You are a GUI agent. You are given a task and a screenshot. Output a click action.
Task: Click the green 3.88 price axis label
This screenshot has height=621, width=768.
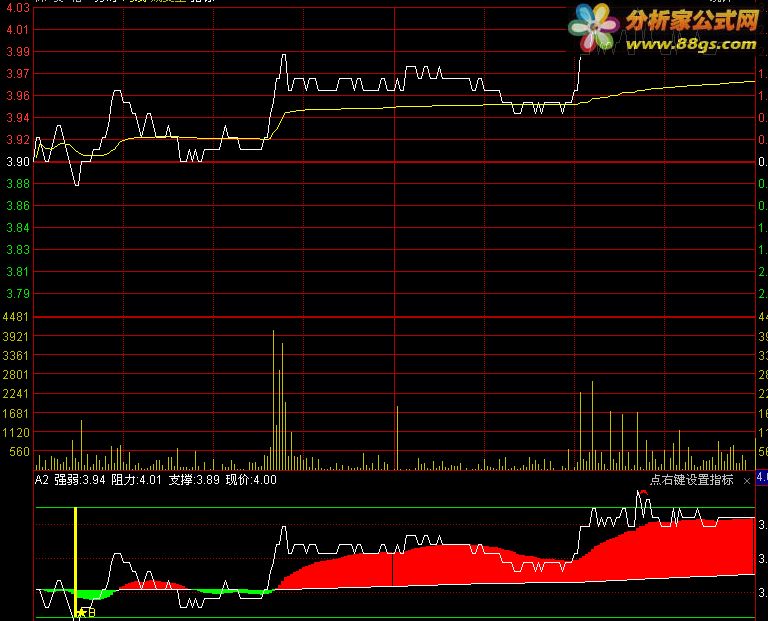18,184
